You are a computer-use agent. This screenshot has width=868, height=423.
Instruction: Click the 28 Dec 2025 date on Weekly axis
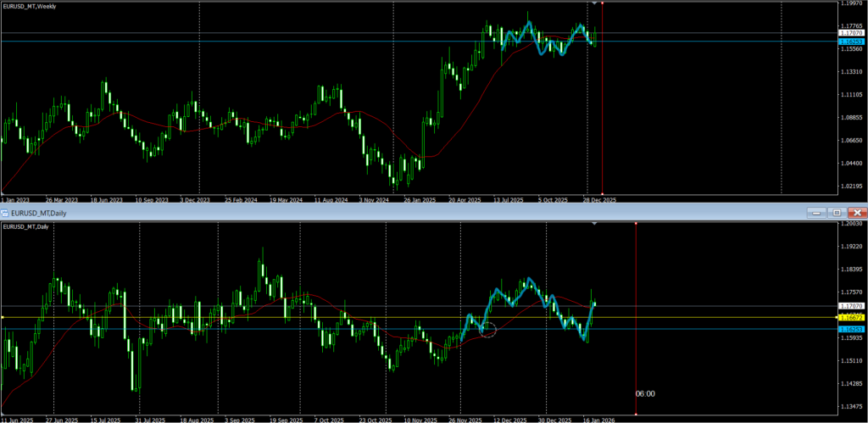click(x=597, y=200)
